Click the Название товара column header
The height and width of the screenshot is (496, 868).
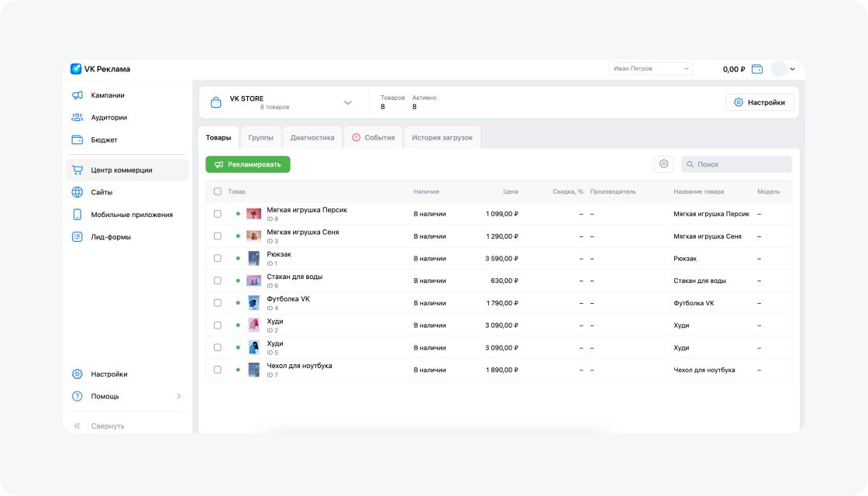(x=698, y=191)
